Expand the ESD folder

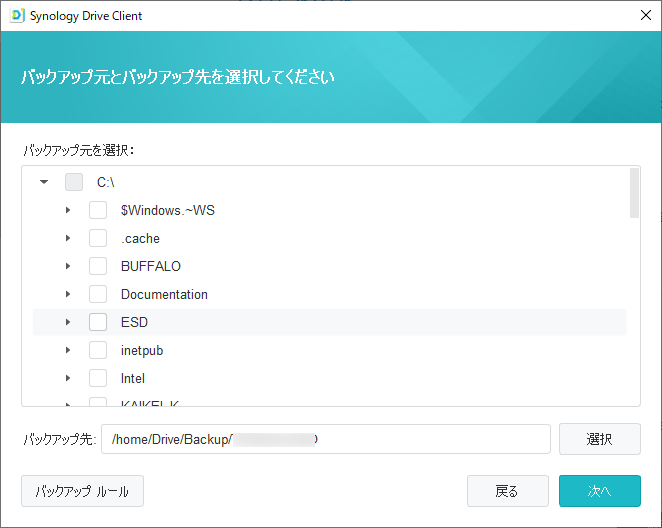[68, 322]
